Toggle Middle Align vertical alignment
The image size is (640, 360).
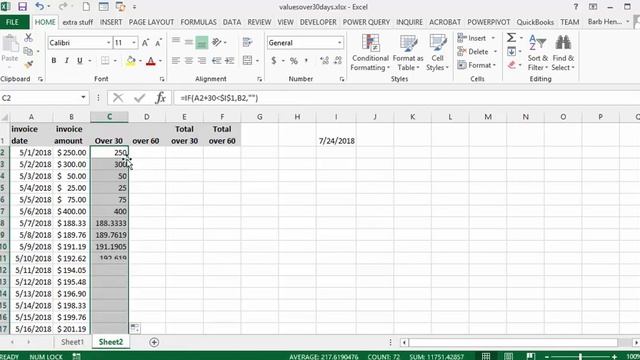[x=189, y=42]
